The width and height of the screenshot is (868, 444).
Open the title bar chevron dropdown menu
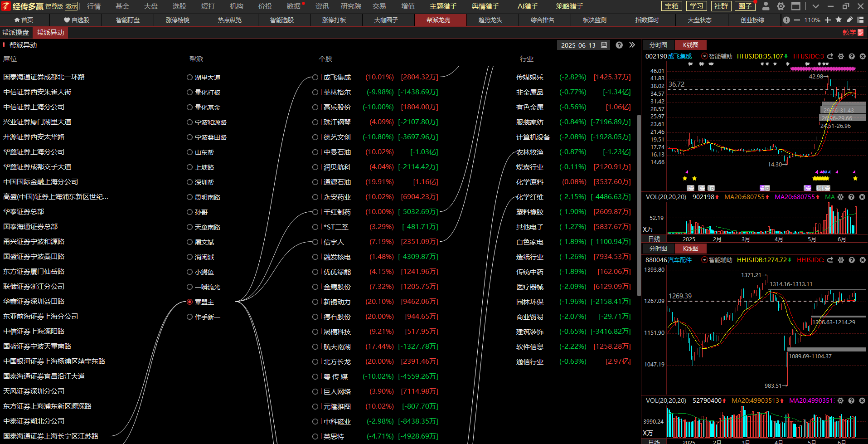pyautogui.click(x=815, y=6)
